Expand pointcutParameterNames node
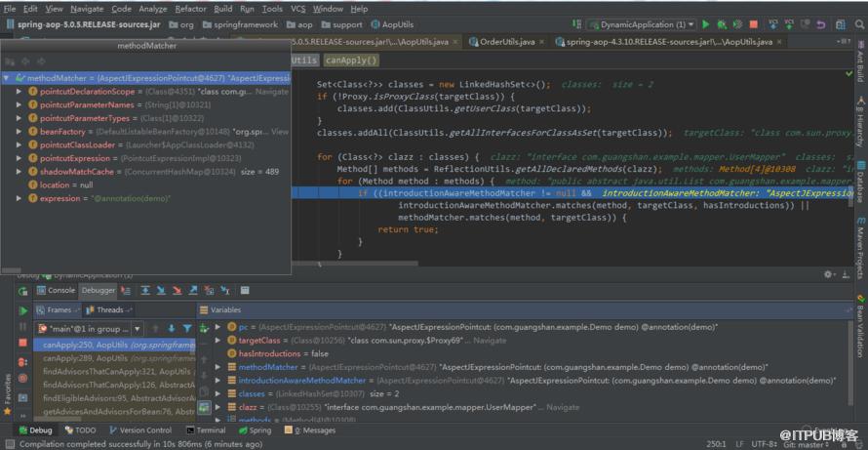This screenshot has height=450, width=868. click(x=19, y=104)
